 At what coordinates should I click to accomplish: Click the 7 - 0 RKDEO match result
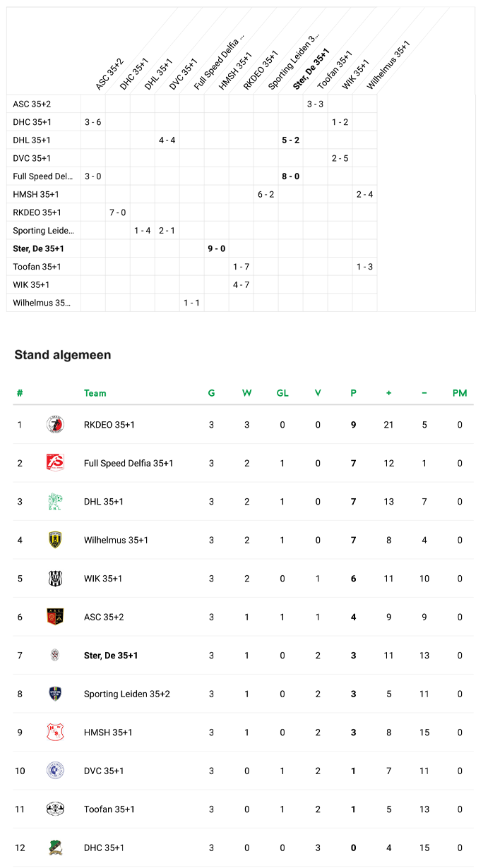(x=117, y=212)
